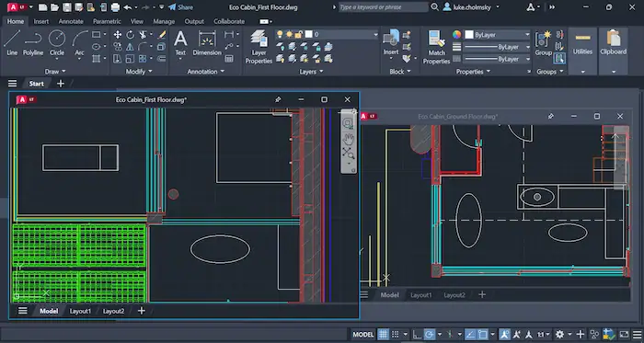
Task: Add new layout in First Floor window
Action: pyautogui.click(x=142, y=311)
